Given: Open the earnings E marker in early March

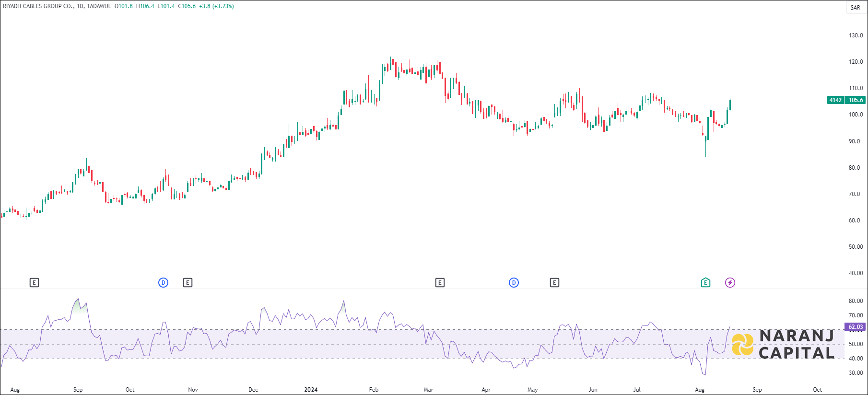Looking at the screenshot, I should point(440,283).
